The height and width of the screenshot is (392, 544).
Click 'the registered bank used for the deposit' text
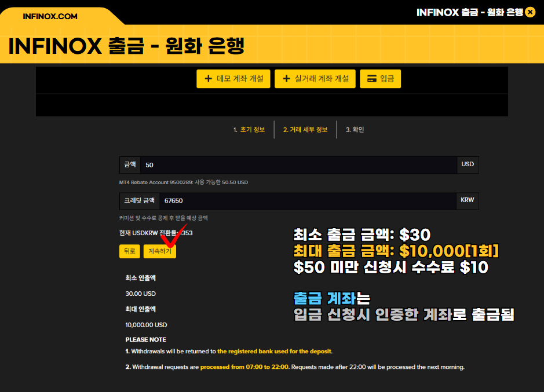(275, 351)
